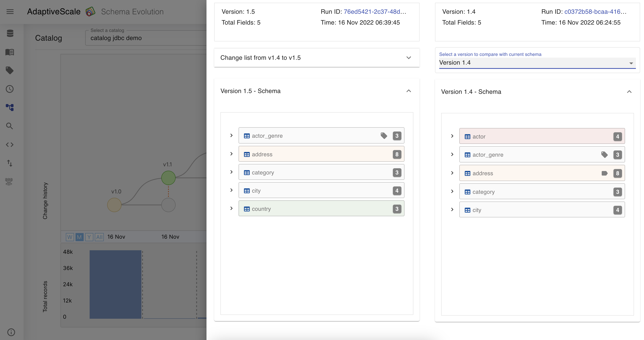Open the schema evolution tree icon
This screenshot has width=644, height=340.
coord(10,107)
